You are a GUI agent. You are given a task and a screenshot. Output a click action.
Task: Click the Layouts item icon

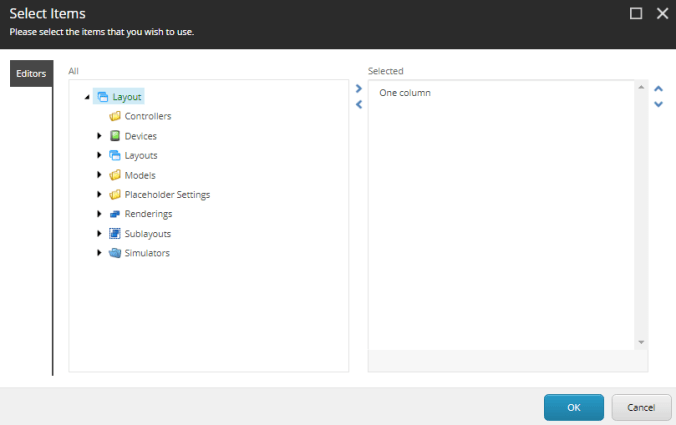point(115,155)
